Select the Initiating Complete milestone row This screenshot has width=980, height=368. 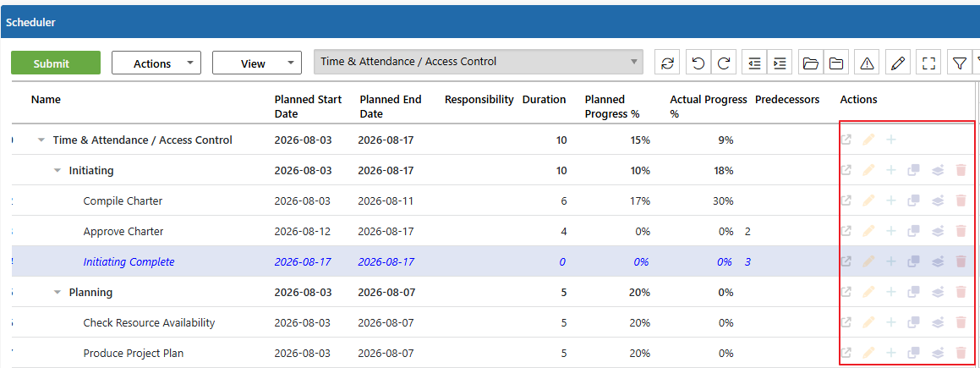click(x=490, y=261)
